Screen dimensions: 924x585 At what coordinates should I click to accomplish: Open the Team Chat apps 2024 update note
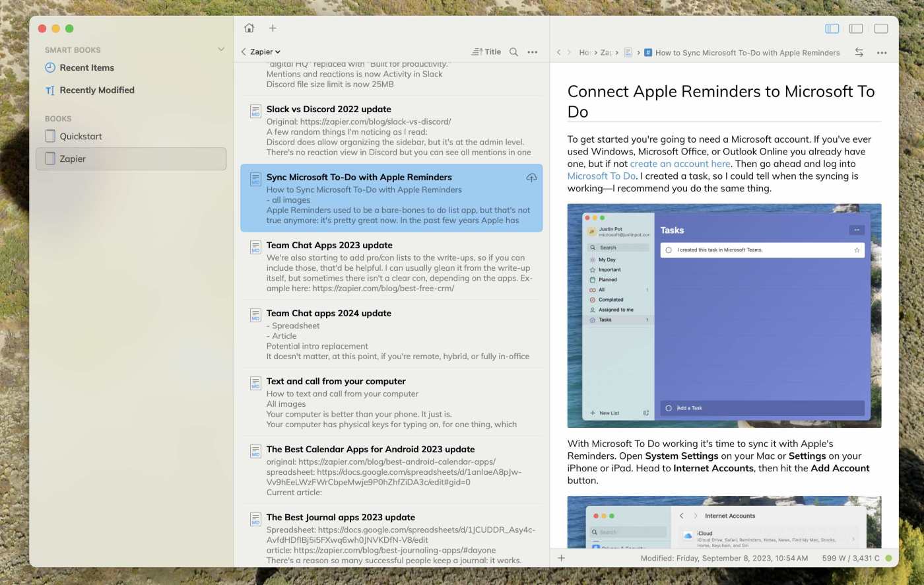point(391,334)
